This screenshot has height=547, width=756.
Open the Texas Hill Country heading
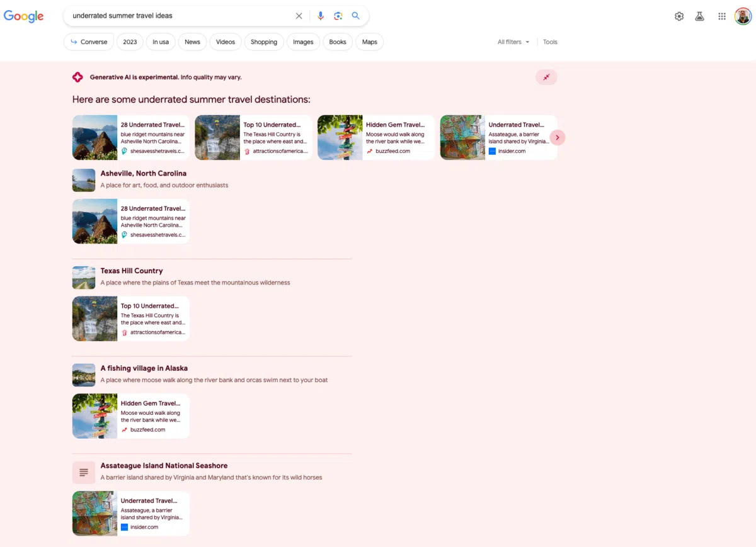pyautogui.click(x=132, y=271)
